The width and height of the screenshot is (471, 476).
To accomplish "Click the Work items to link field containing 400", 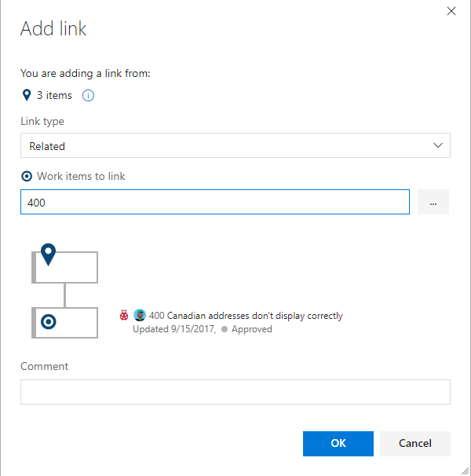I will click(x=215, y=202).
